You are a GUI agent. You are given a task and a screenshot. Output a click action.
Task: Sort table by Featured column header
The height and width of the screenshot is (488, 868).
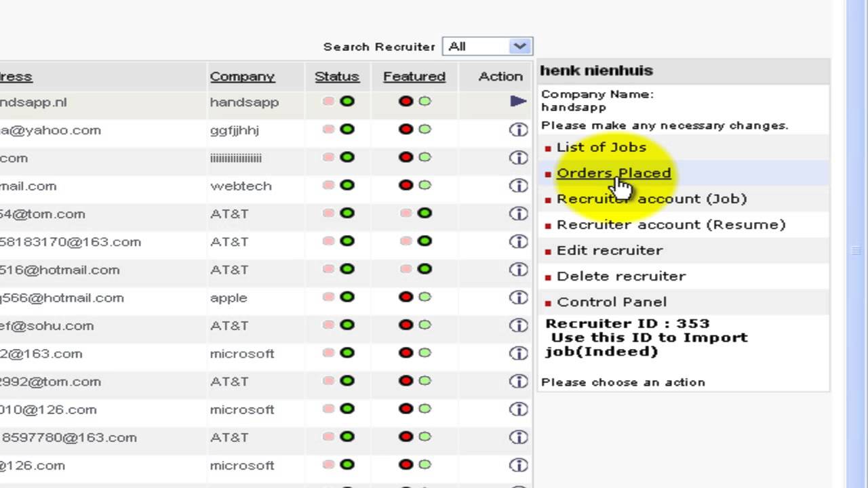click(414, 77)
